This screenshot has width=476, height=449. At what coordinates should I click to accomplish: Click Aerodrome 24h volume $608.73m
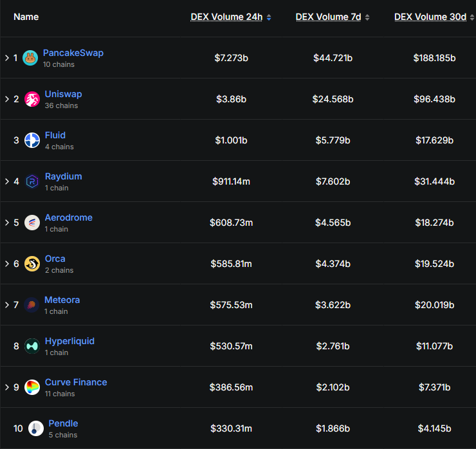point(232,223)
